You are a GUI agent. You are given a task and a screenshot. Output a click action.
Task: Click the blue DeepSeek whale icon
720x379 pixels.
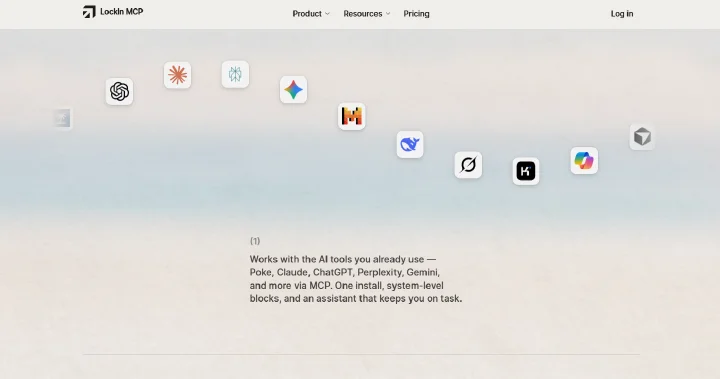pyautogui.click(x=410, y=145)
